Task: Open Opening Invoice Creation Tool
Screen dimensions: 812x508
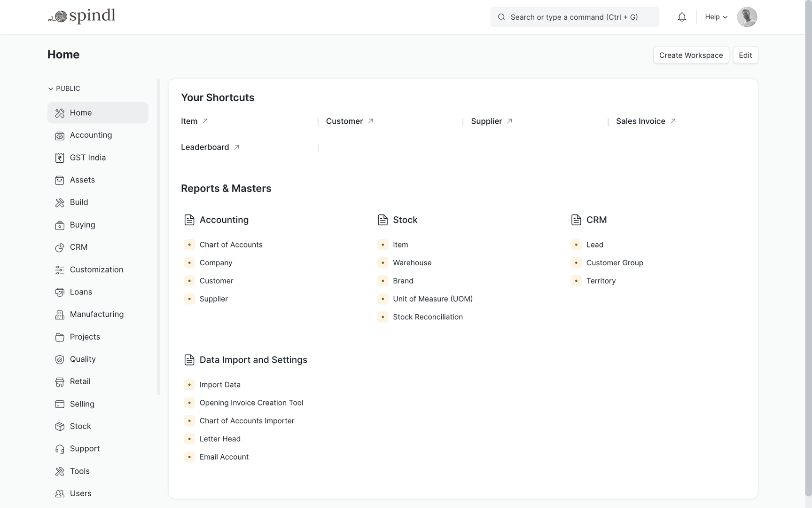Action: click(251, 403)
